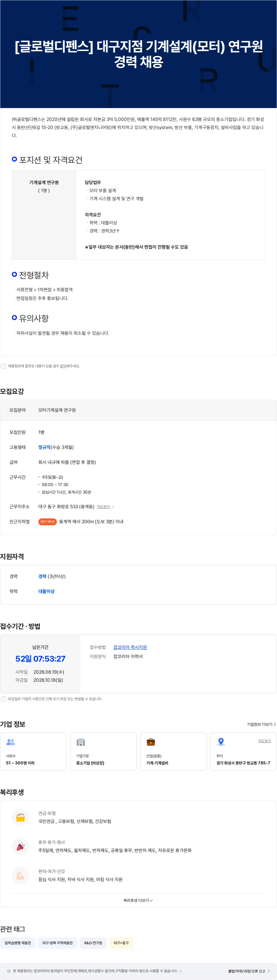Click the 국민연금, 고용보험 benefits line
The width and height of the screenshot is (277, 980).
75,821
